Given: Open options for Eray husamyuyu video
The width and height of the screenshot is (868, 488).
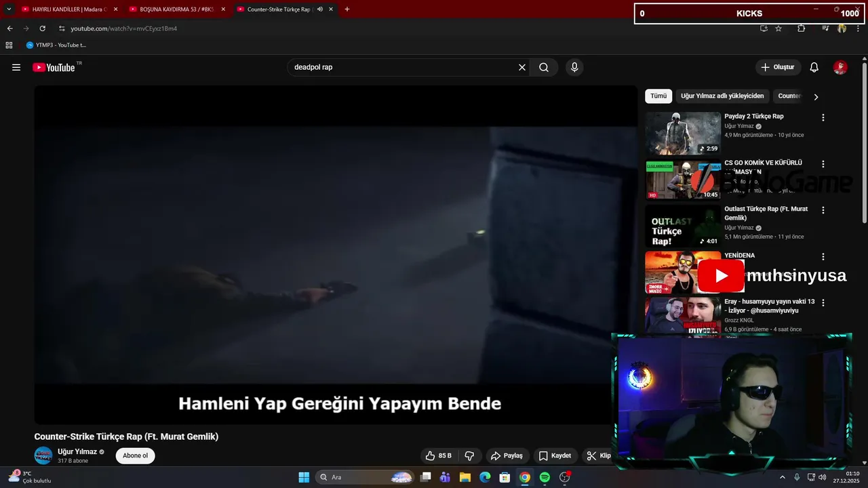Looking at the screenshot, I should pyautogui.click(x=823, y=303).
